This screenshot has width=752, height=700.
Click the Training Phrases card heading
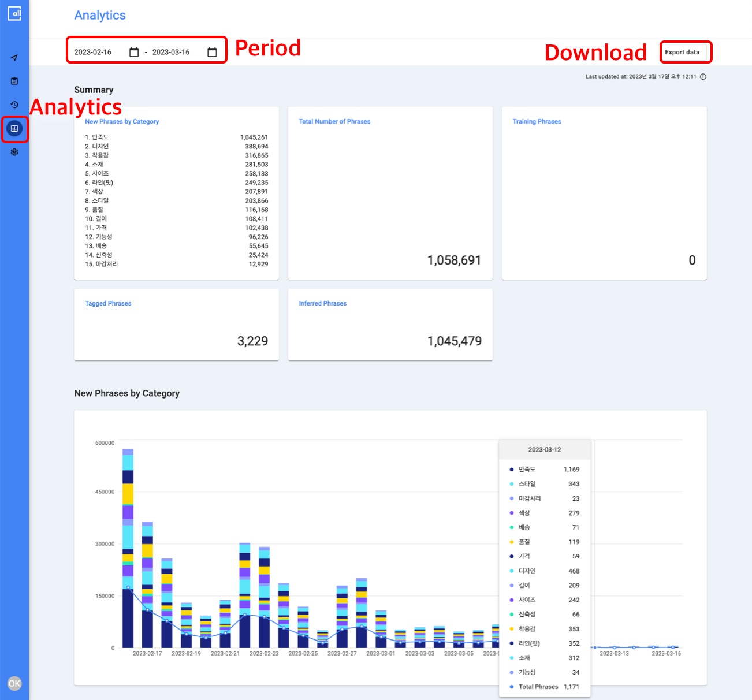coord(537,122)
